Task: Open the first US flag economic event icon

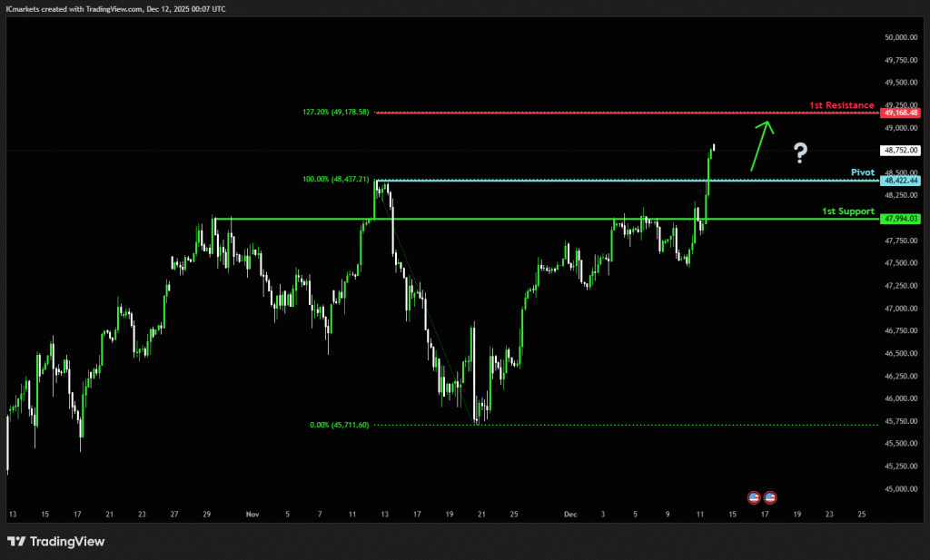Action: coord(753,497)
